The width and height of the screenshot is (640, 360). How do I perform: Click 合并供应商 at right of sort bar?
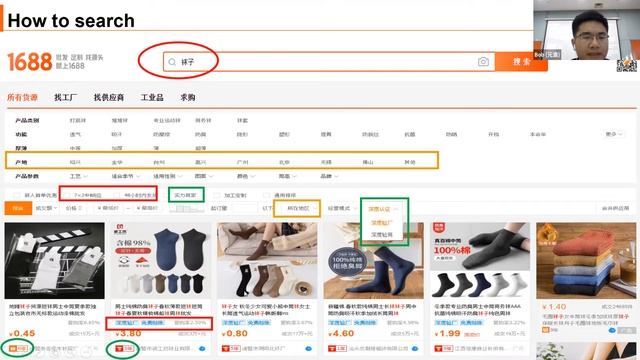tap(615, 209)
